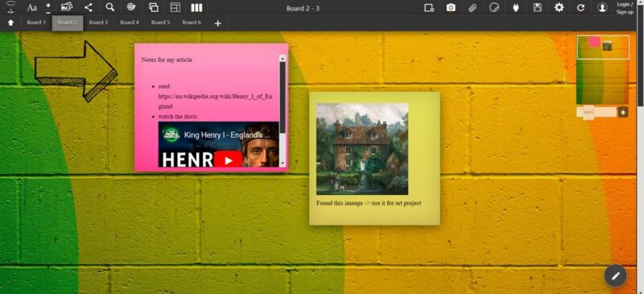Click the three columns view icon

coord(196,7)
